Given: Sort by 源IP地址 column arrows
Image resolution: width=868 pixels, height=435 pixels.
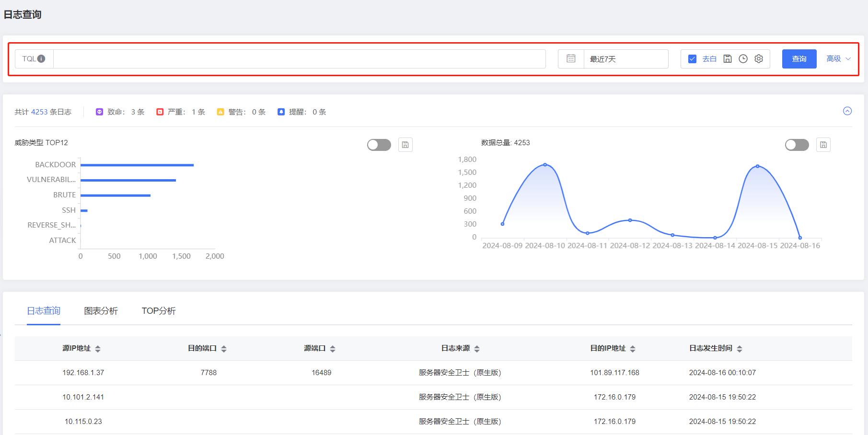Looking at the screenshot, I should [x=98, y=349].
